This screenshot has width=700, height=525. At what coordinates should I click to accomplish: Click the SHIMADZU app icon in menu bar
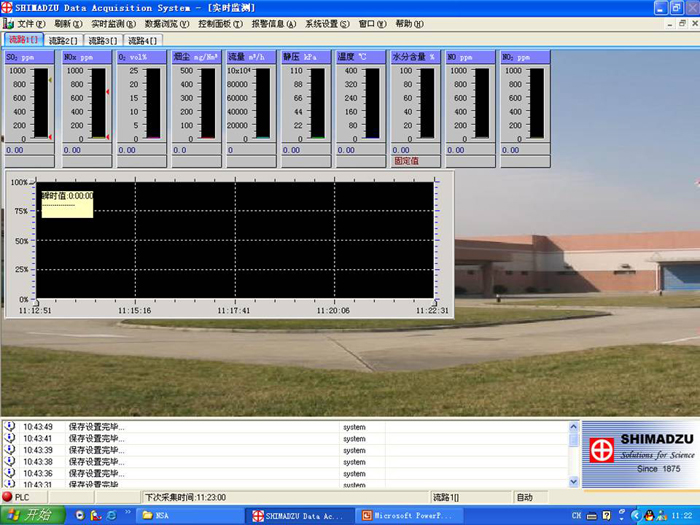click(x=8, y=23)
